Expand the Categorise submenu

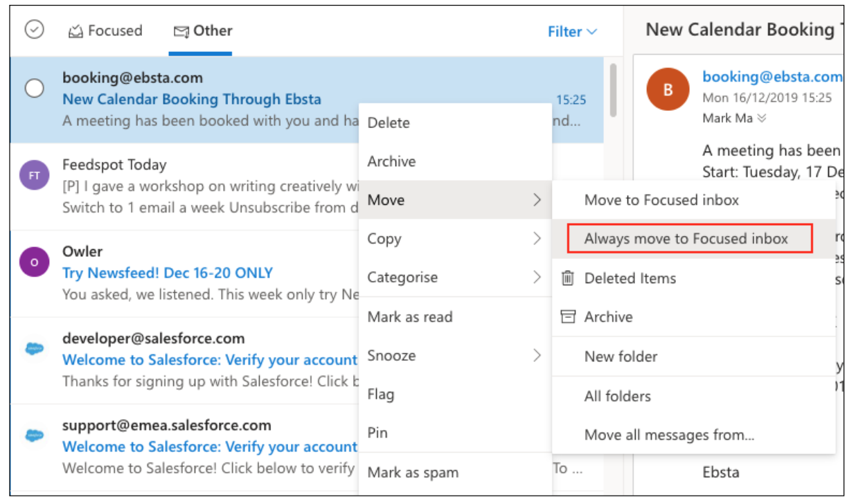[454, 278]
